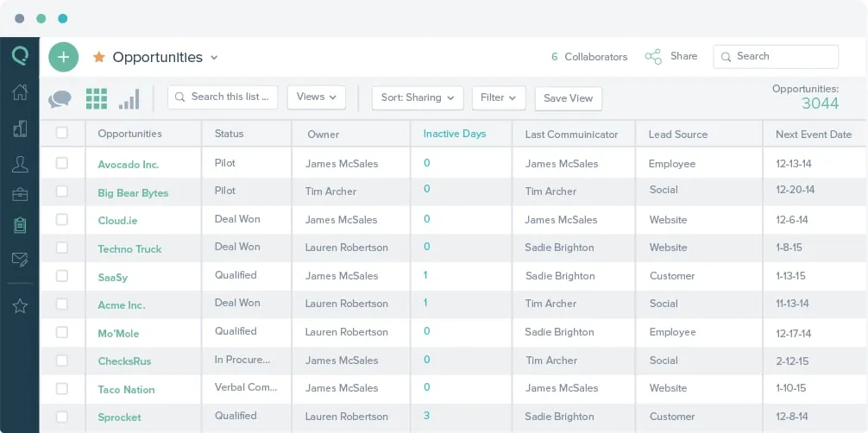This screenshot has width=868, height=433.
Task: Click the Share label
Action: coord(683,56)
